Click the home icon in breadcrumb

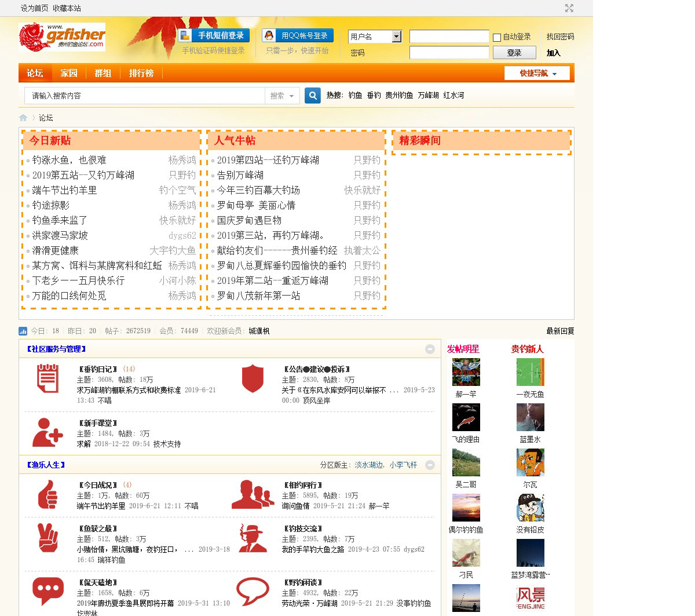pos(23,118)
